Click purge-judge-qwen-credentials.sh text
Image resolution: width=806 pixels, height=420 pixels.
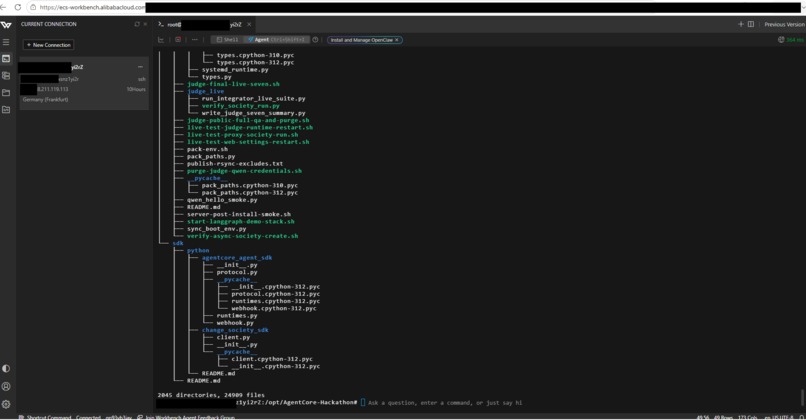pos(244,171)
